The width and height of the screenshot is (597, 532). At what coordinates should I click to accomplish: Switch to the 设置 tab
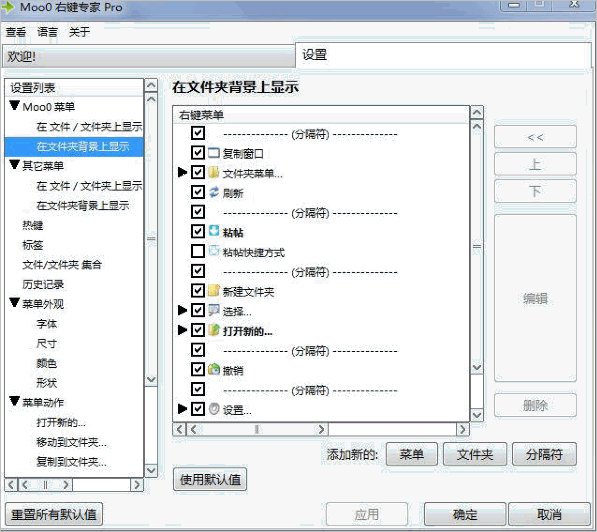tap(444, 55)
